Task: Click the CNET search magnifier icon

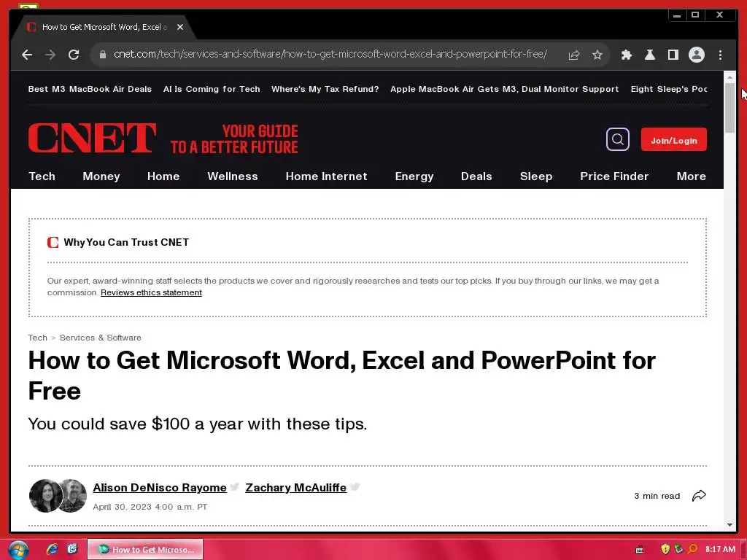Action: pos(617,139)
